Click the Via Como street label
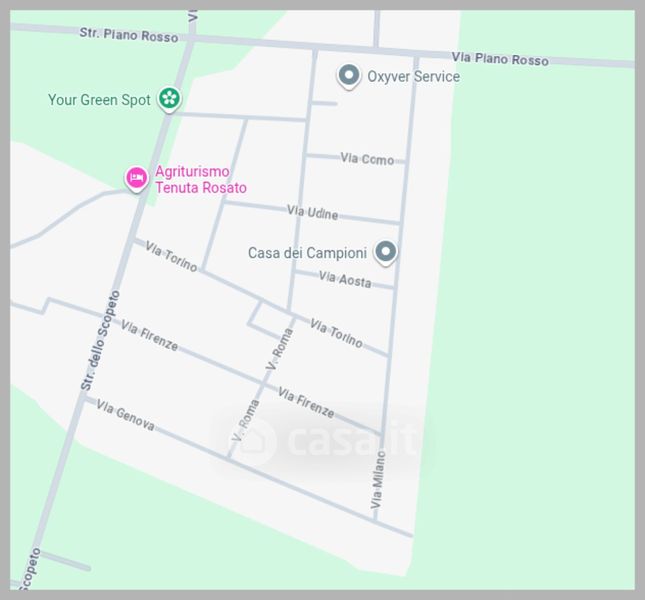 [367, 158]
